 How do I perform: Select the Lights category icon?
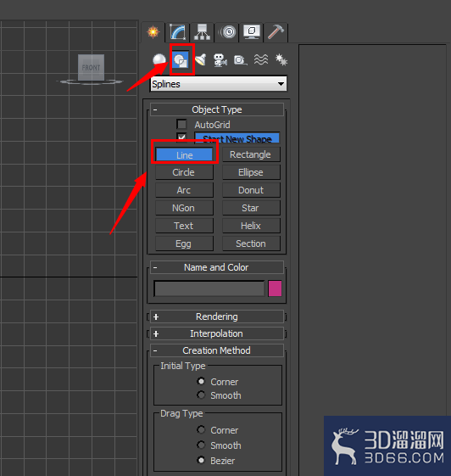point(200,59)
